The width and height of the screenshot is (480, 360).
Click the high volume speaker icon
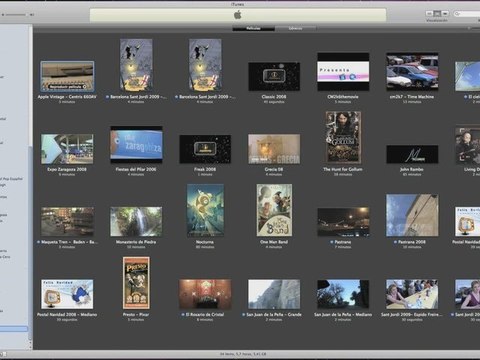pyautogui.click(x=32, y=15)
